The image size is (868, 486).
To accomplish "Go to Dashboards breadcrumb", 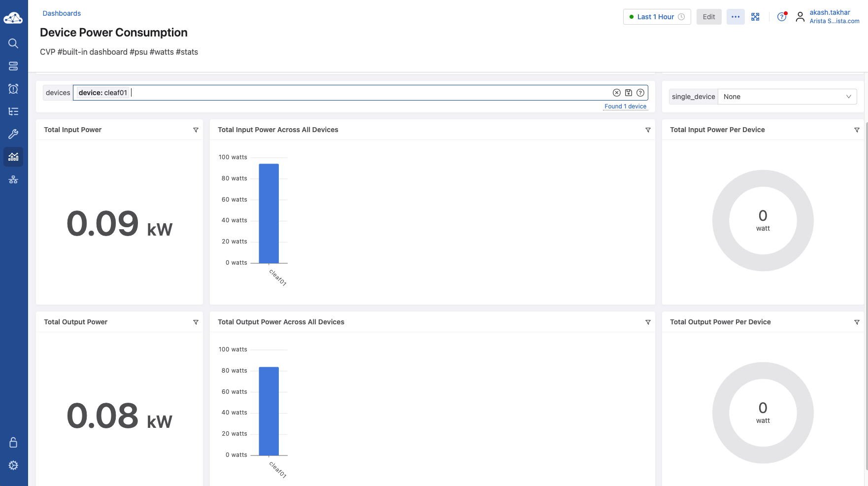I will [62, 13].
